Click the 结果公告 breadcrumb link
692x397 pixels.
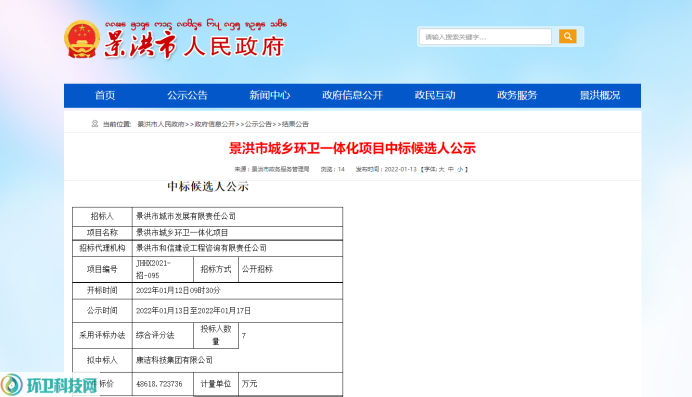pyautogui.click(x=295, y=124)
